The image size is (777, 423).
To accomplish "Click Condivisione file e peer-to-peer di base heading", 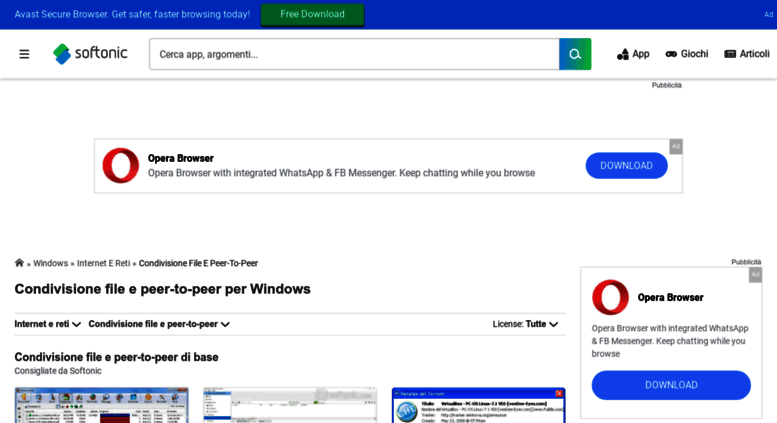I will [116, 357].
